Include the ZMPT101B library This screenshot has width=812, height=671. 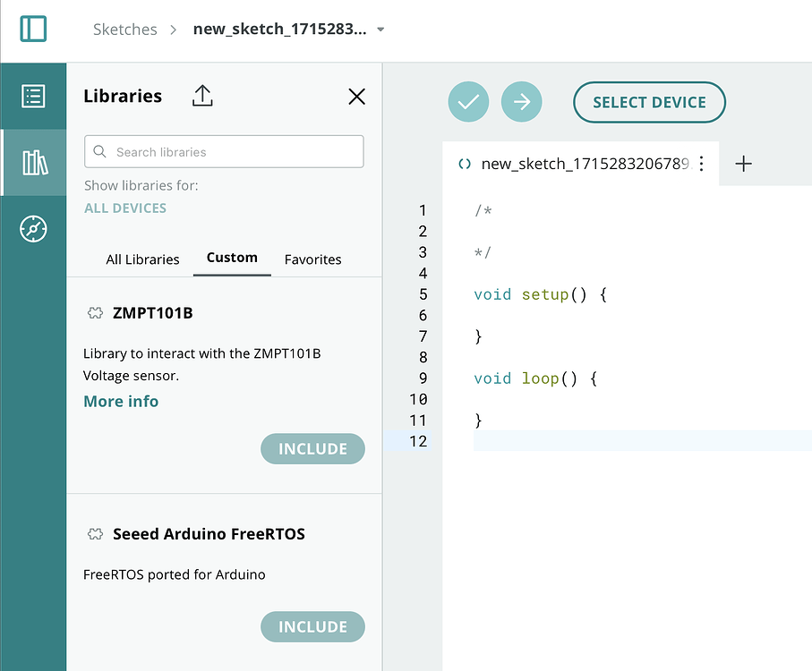point(312,449)
